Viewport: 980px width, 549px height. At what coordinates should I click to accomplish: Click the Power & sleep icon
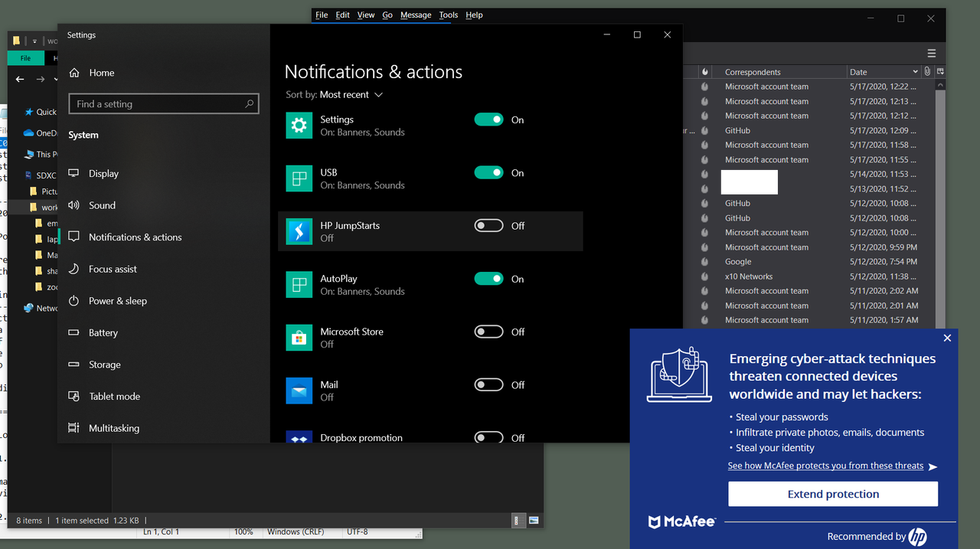pyautogui.click(x=73, y=301)
